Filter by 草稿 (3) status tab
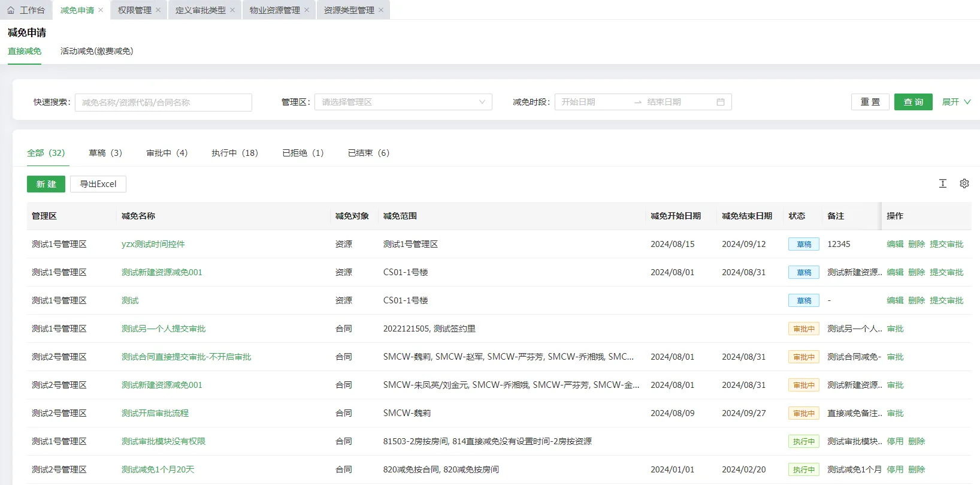This screenshot has height=485, width=980. pyautogui.click(x=105, y=153)
